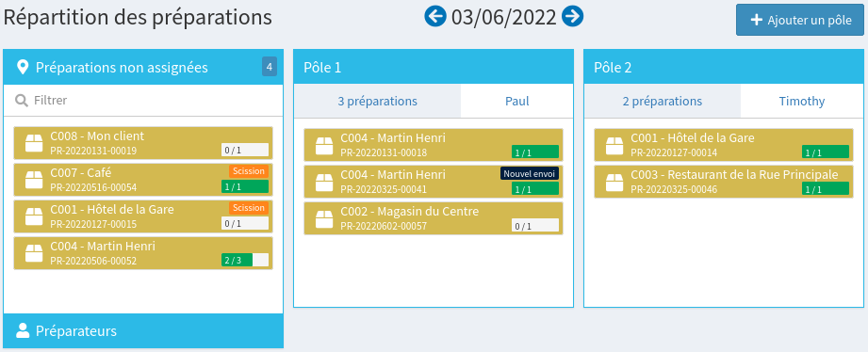This screenshot has width=868, height=352.
Task: Click 1 / 1 progress bar of PR-20220325-00041
Action: (534, 189)
